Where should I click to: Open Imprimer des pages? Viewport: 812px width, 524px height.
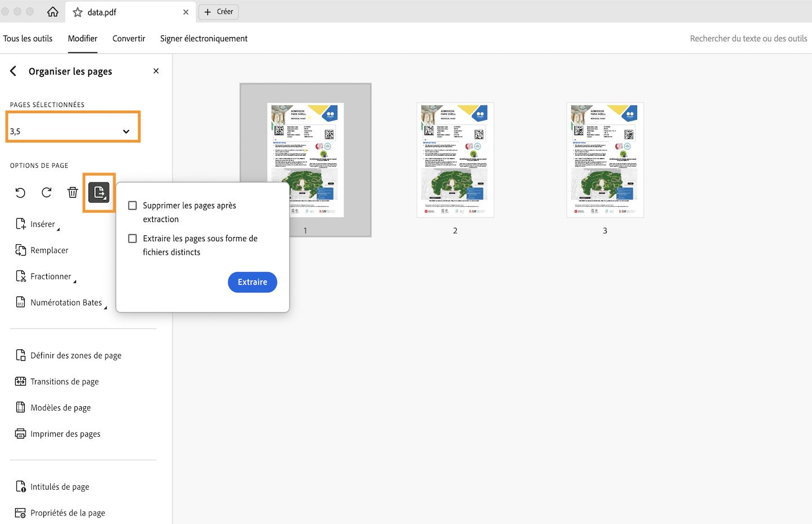pyautogui.click(x=65, y=433)
